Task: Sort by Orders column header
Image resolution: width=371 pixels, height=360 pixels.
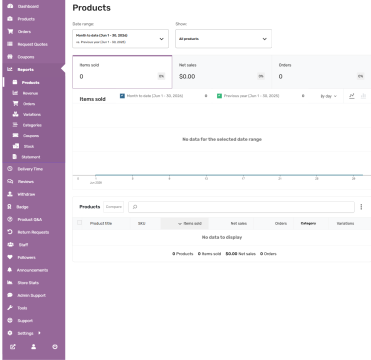Action: point(273,223)
